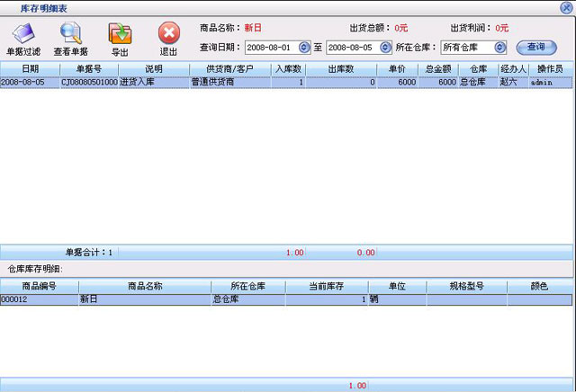Click the 商品编号 column header
Viewport: 576px width, 392px height.
[40, 286]
